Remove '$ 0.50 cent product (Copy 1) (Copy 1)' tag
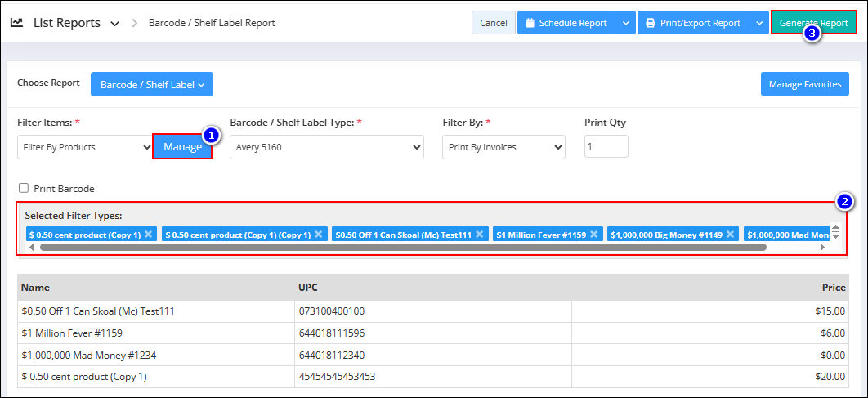Screen dimensions: 868x398 [x=318, y=235]
